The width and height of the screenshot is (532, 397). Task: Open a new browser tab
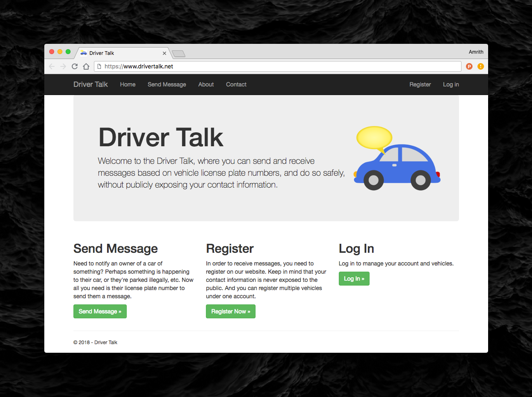pyautogui.click(x=178, y=53)
